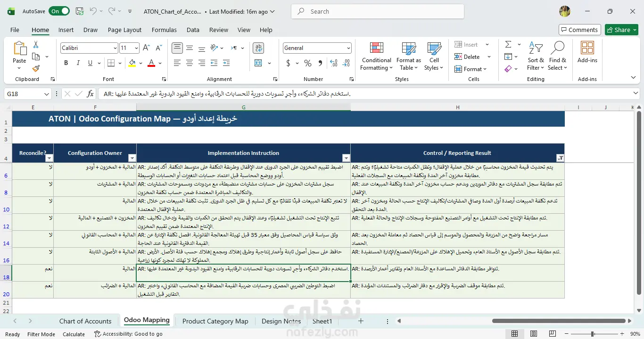Open Control / Reporting Result filter dropdown
The width and height of the screenshot is (644, 339).
pos(560,158)
